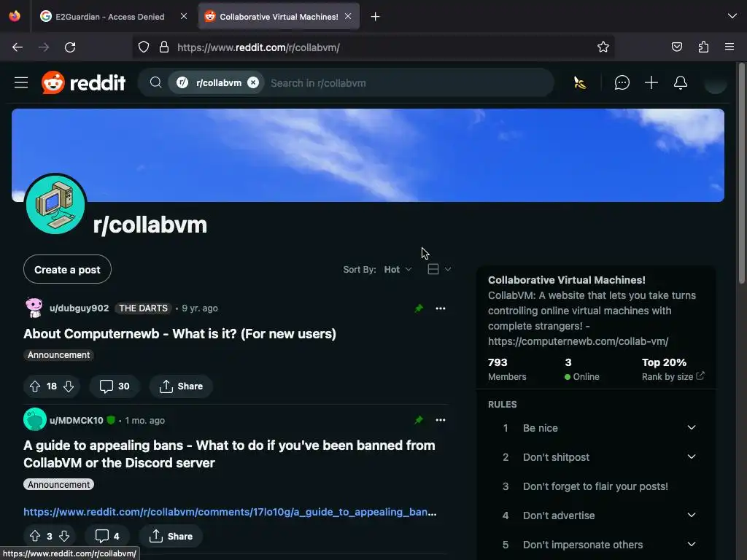Click the page vertical scrollbar

tap(741, 174)
